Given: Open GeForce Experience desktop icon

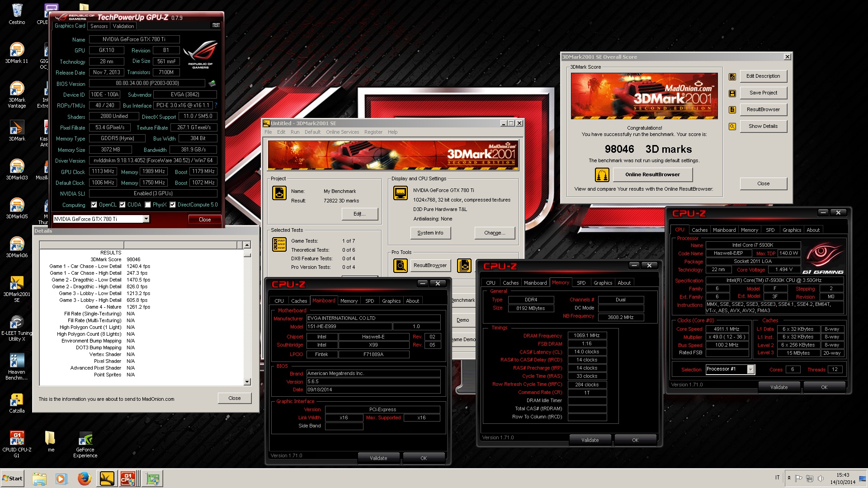Looking at the screenshot, I should [85, 444].
